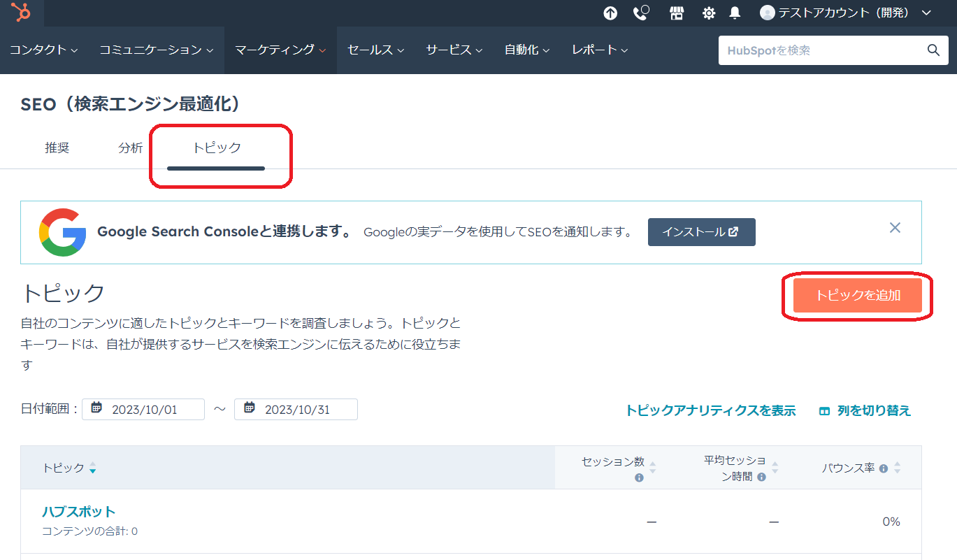Click the コンテンツの合計: 0 text
Viewport: 957px width, 560px height.
[89, 531]
